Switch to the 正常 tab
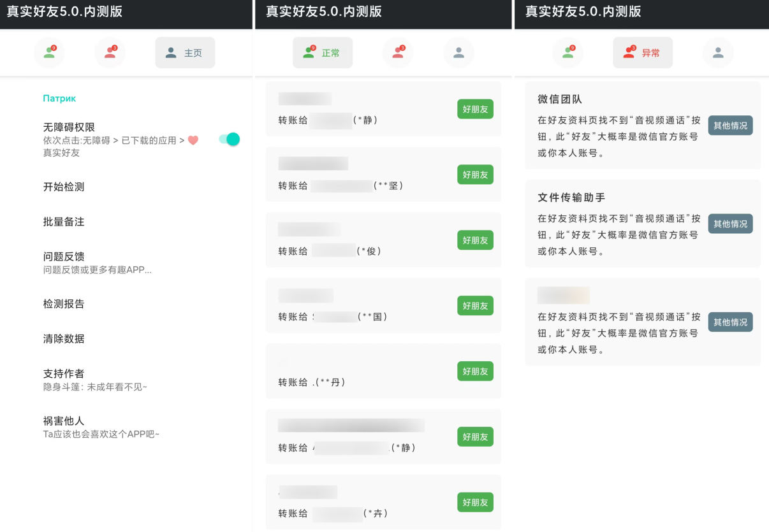Screen dimensions: 769x532 pyautogui.click(x=323, y=52)
